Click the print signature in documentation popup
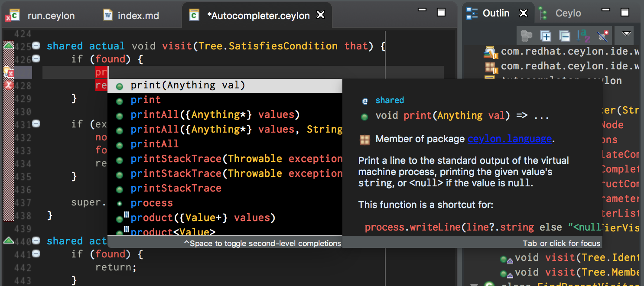644x286 pixels. click(462, 116)
